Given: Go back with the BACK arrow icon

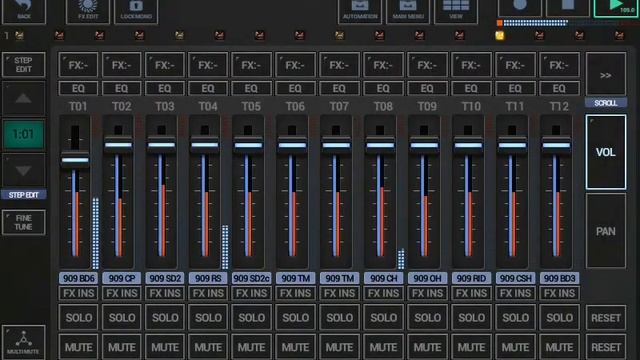Looking at the screenshot, I should click(24, 11).
